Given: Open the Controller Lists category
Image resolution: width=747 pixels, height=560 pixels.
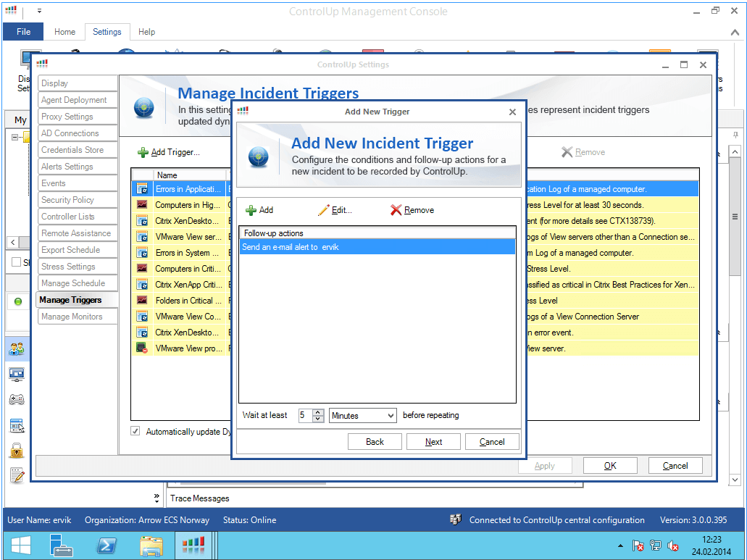Looking at the screenshot, I should pos(78,217).
